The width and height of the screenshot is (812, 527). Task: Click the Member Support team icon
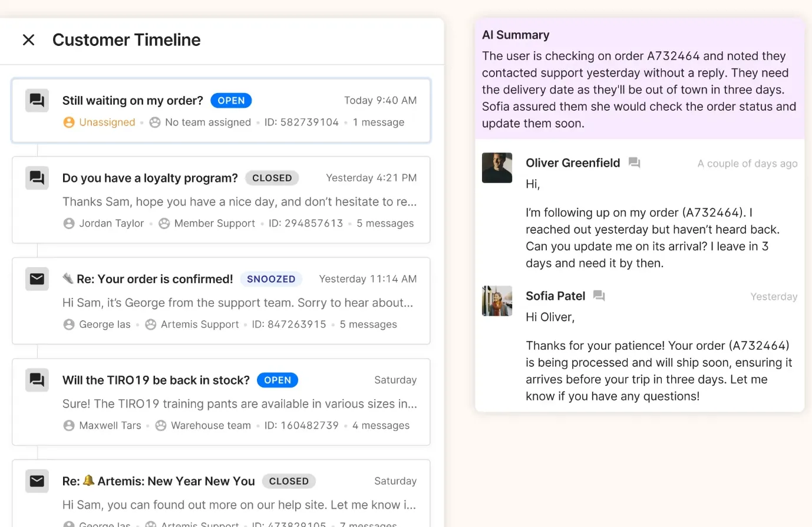click(164, 224)
